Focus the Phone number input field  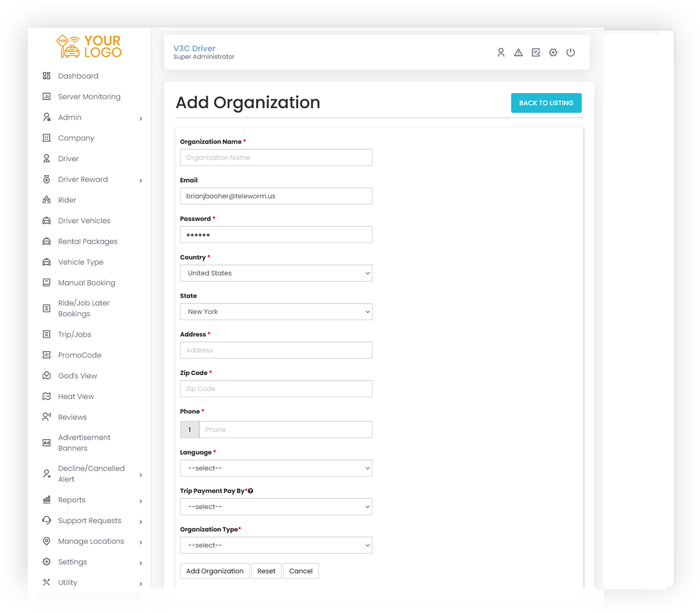(x=286, y=429)
